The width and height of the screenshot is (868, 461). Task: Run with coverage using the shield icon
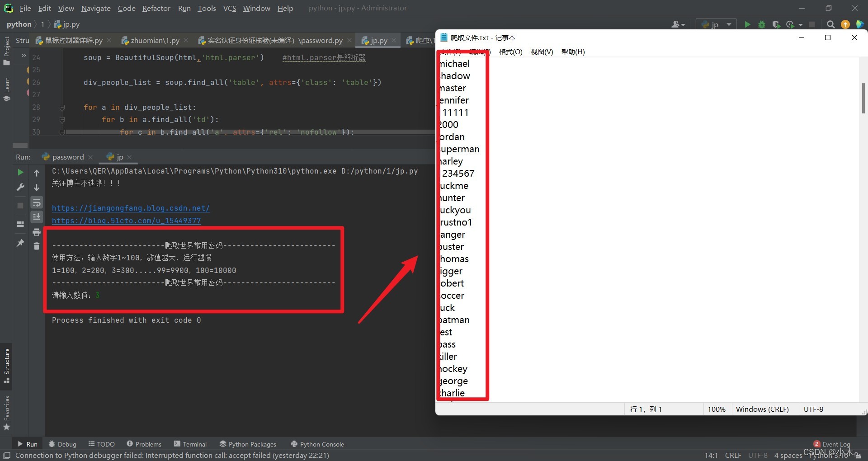[x=776, y=24]
